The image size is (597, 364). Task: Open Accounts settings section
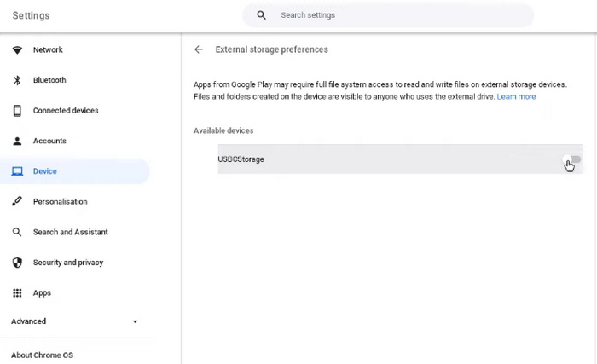click(49, 141)
